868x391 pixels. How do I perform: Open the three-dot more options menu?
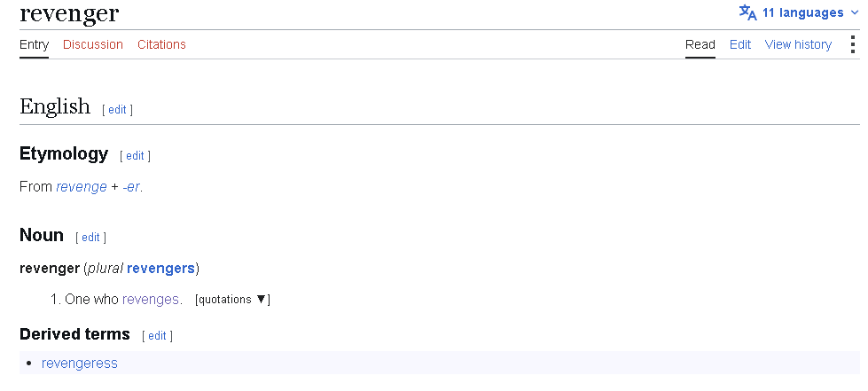[853, 44]
